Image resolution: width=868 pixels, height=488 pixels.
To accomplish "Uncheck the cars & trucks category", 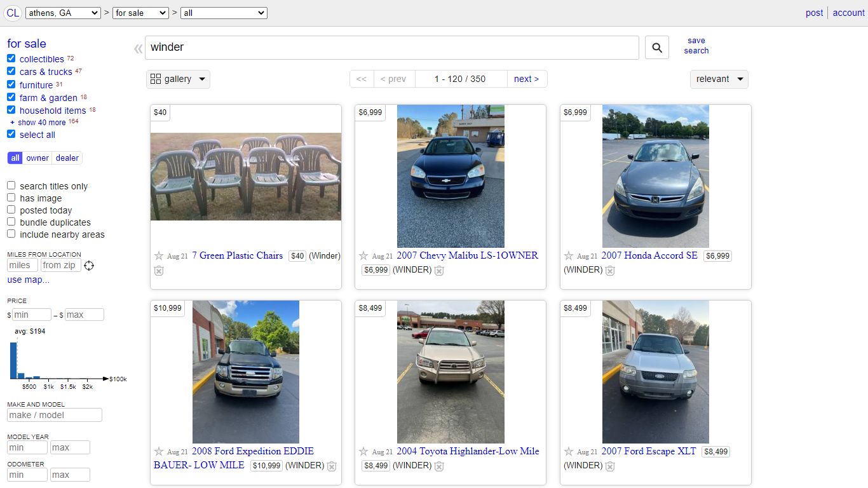I will pos(11,71).
